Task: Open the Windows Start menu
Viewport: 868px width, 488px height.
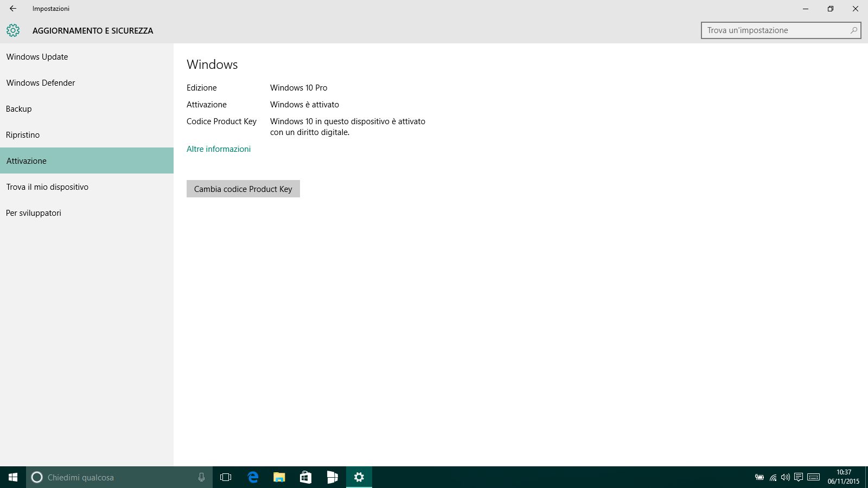Action: 13,477
